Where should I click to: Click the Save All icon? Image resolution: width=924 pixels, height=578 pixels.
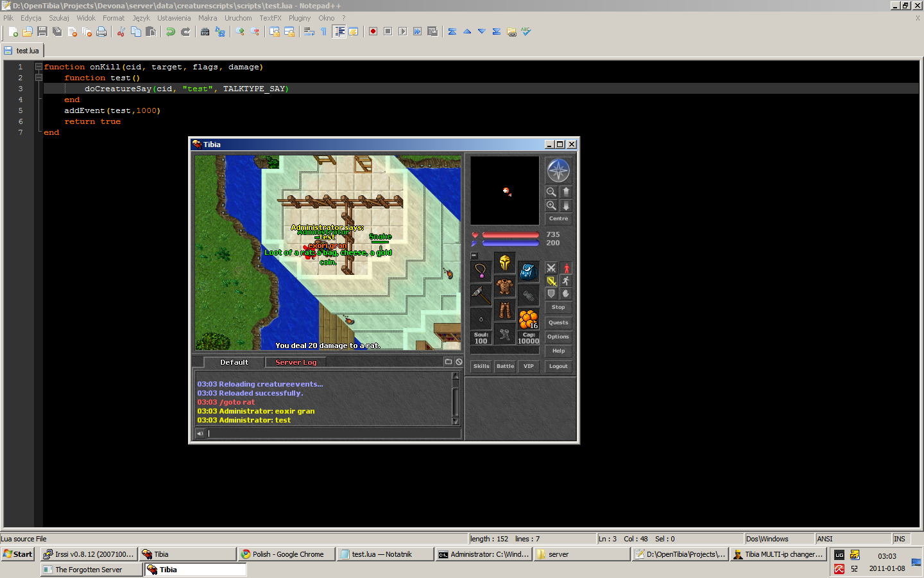tap(57, 31)
